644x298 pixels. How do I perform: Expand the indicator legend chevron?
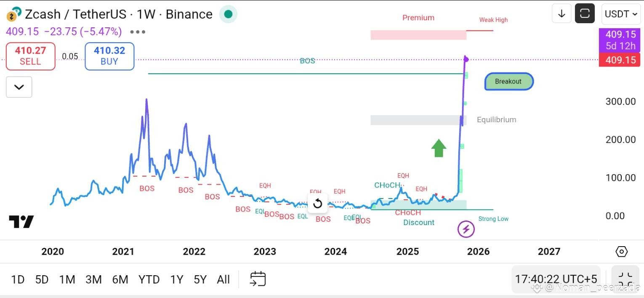pos(19,87)
